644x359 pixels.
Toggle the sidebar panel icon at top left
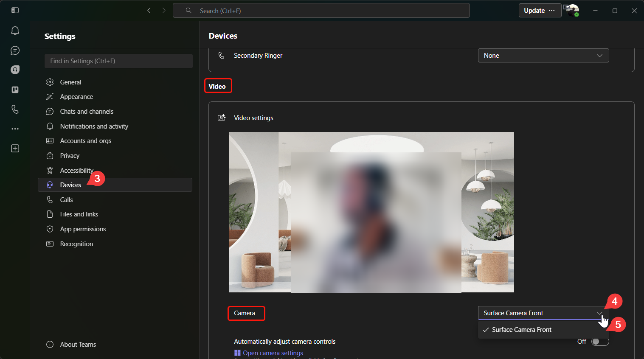(x=15, y=10)
